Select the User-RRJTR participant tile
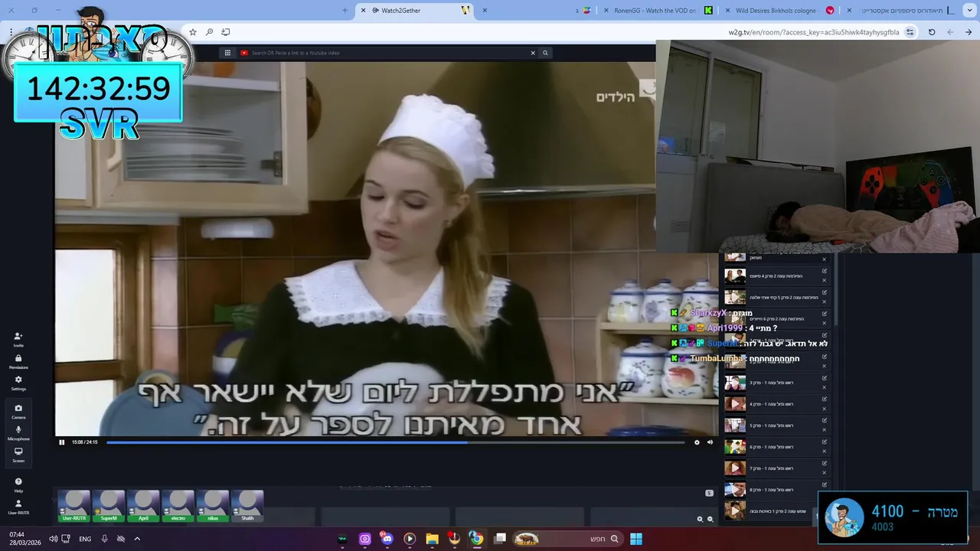This screenshot has width=980, height=551. pos(74,506)
